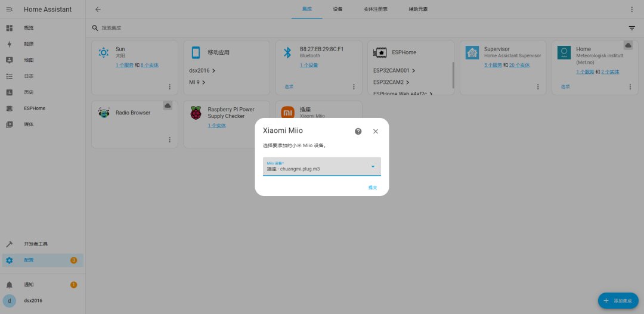Open the integrations filter icon
The height and width of the screenshot is (314, 644).
[631, 28]
